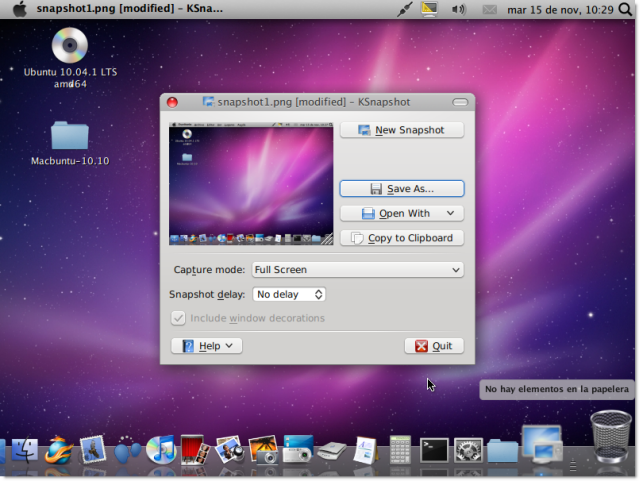The height and width of the screenshot is (481, 640).
Task: Open the photo preview loupe icon in dock
Action: click(x=229, y=450)
